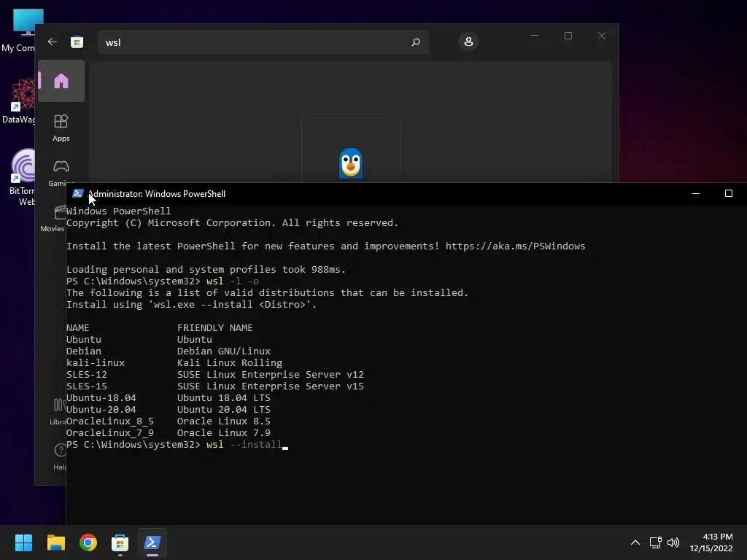Click 'FRIENDLY NAME' column header text
This screenshot has width=747, height=560.
pos(215,327)
